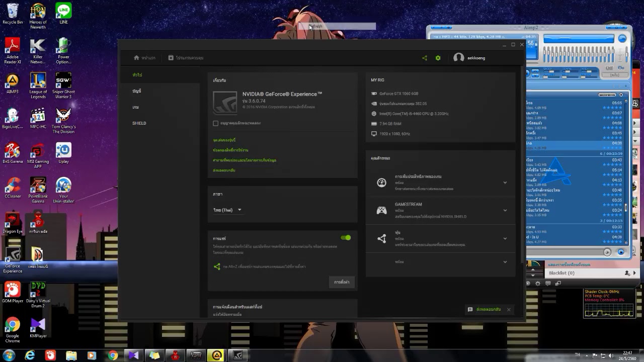The image size is (644, 362).
Task: Open the fourth green feedback link under About
Action: click(224, 170)
